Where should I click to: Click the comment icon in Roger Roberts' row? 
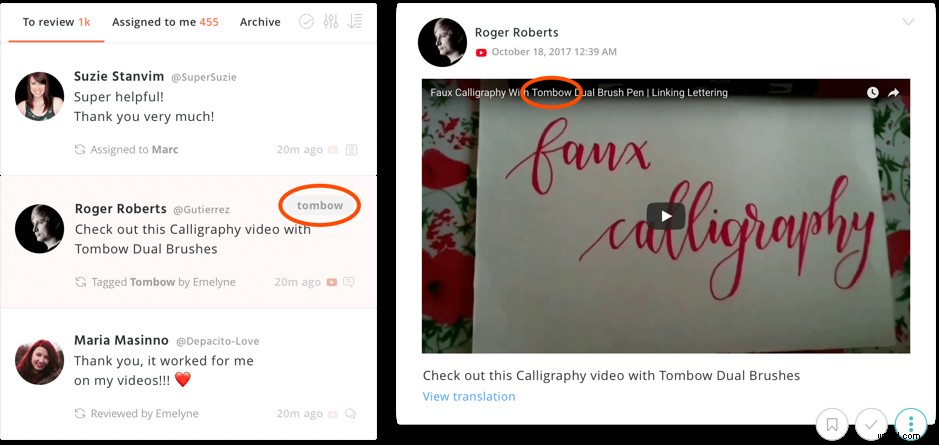pyautogui.click(x=349, y=282)
